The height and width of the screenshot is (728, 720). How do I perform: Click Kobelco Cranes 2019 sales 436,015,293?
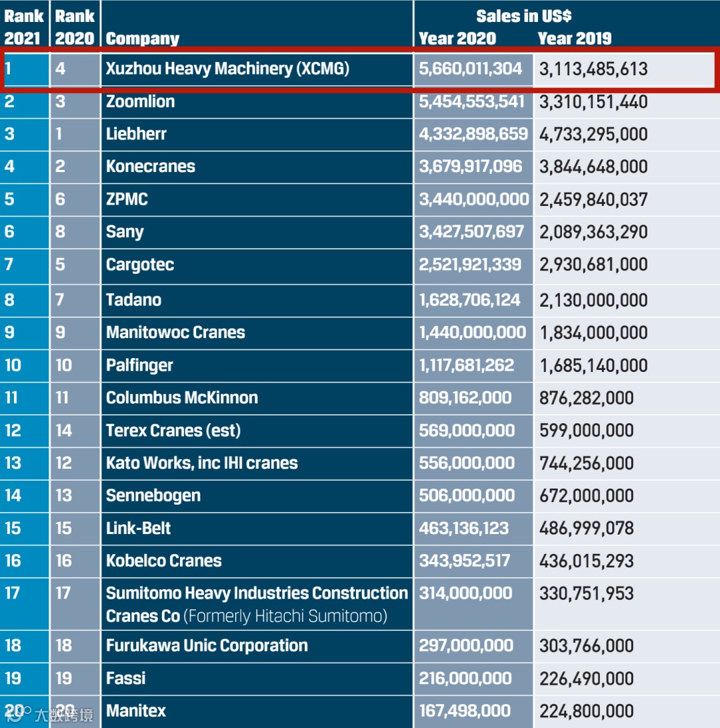tap(586, 561)
